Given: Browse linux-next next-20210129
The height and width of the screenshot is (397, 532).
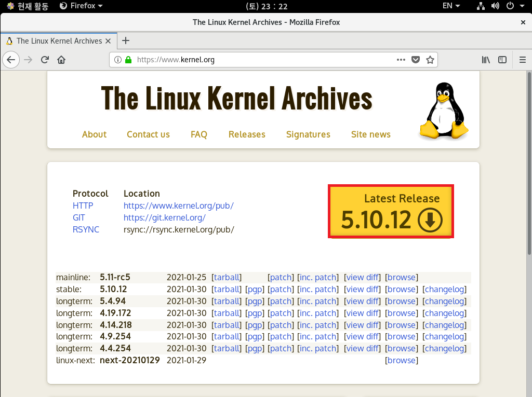Looking at the screenshot, I should (402, 360).
